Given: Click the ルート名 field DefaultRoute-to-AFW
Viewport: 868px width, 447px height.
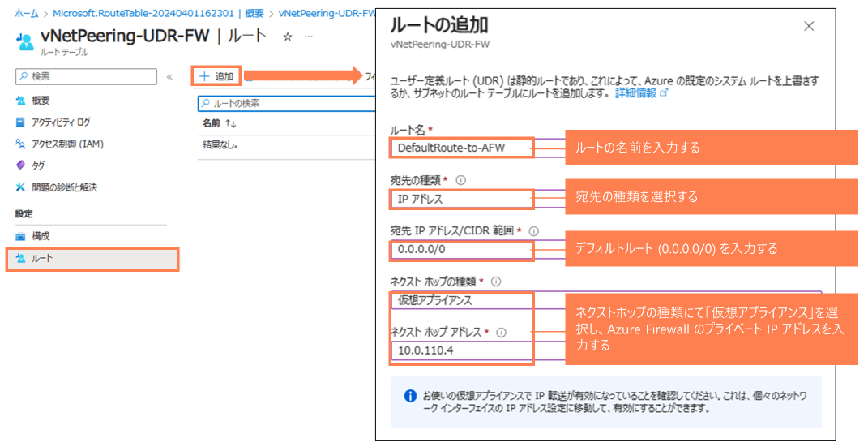Looking at the screenshot, I should 462,148.
